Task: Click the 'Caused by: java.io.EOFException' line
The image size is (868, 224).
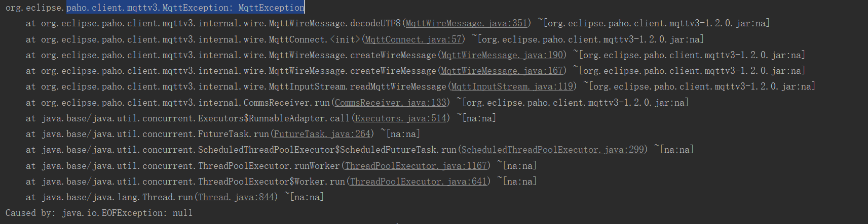Action: tap(99, 213)
